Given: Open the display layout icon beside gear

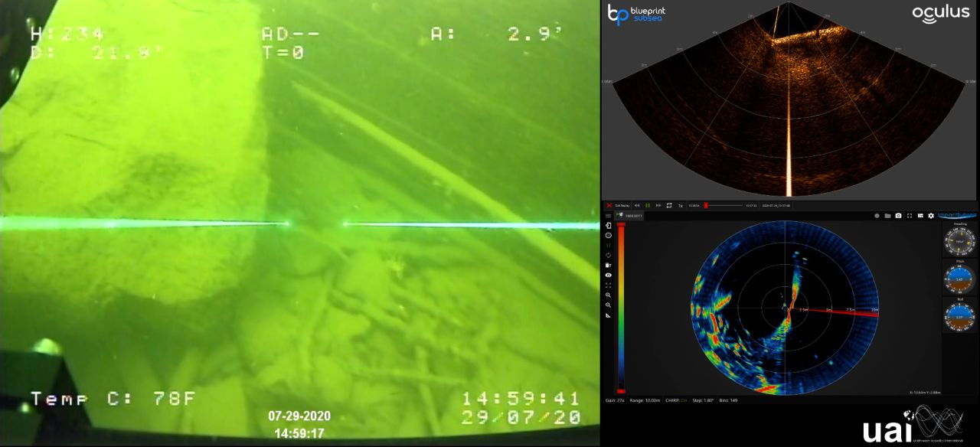Looking at the screenshot, I should click(920, 216).
